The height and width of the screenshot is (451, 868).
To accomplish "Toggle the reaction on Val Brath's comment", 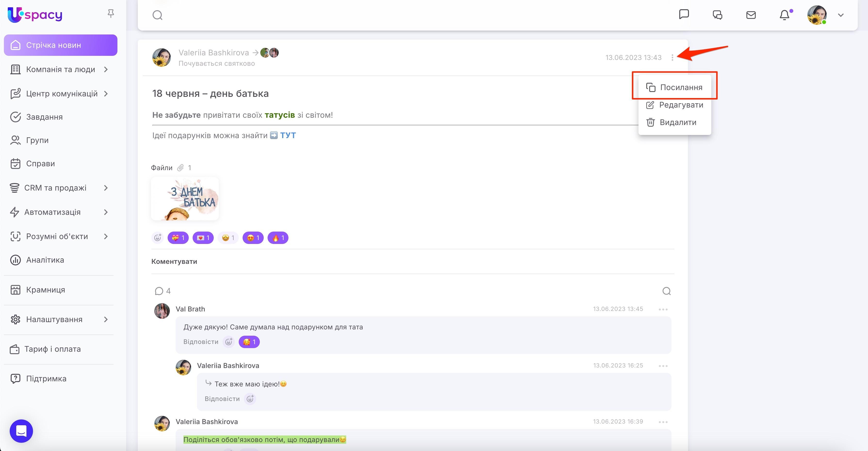I will click(249, 342).
